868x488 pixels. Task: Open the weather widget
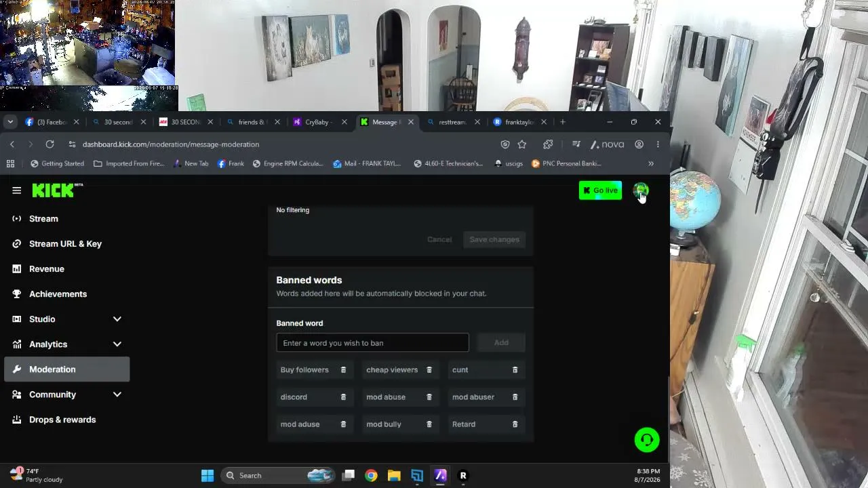point(37,475)
